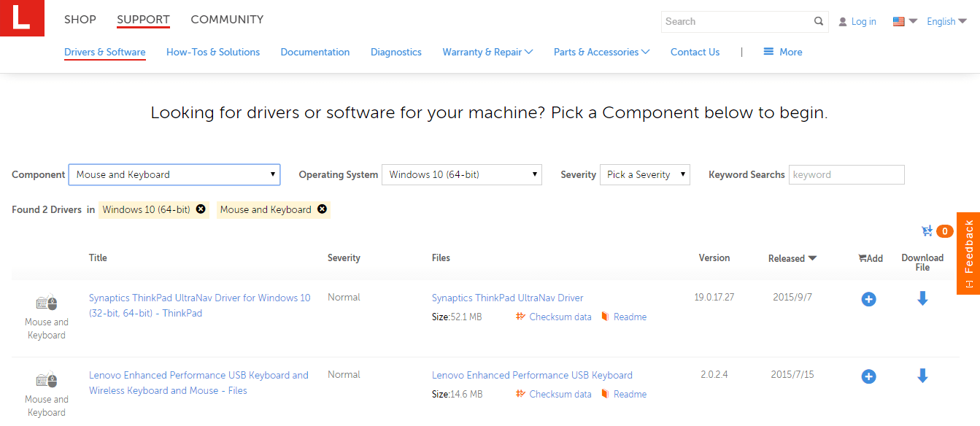The width and height of the screenshot is (980, 426).
Task: Open Lenovo Enhanced Performance USB Keyboard file link
Action: pos(532,375)
